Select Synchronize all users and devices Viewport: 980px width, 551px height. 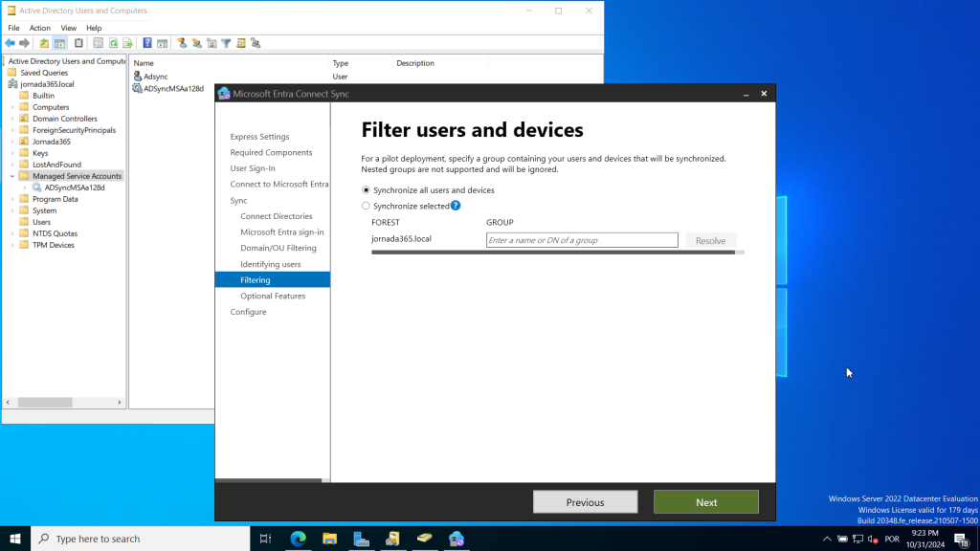tap(366, 190)
